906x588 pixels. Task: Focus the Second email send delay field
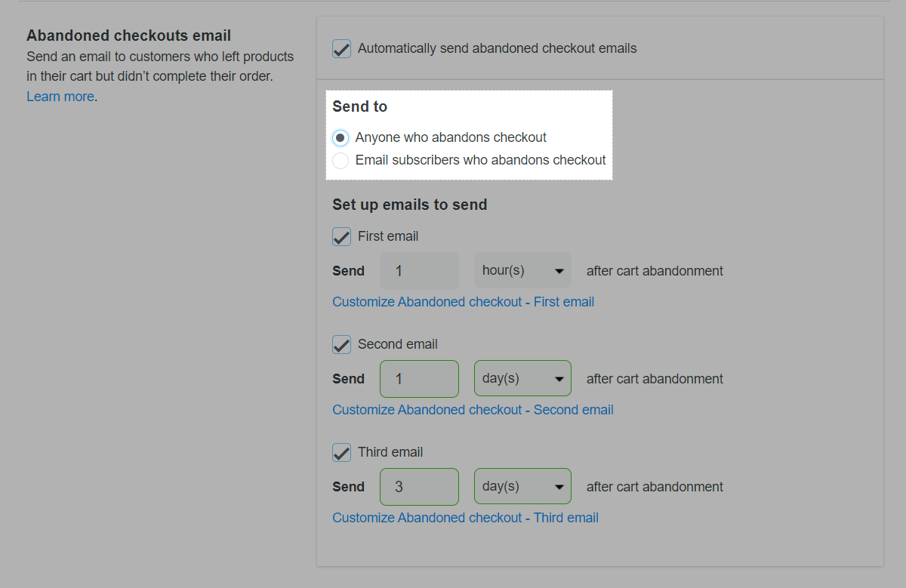[419, 379]
